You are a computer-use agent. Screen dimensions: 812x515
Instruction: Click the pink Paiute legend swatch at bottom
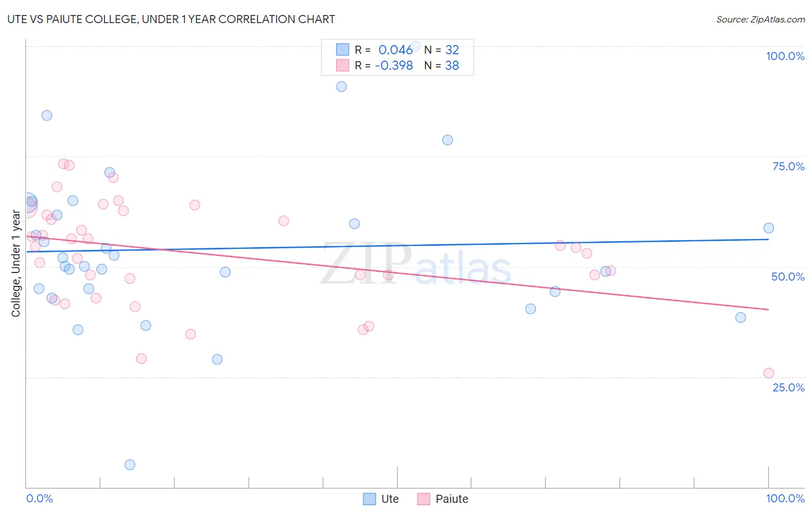[424, 499]
